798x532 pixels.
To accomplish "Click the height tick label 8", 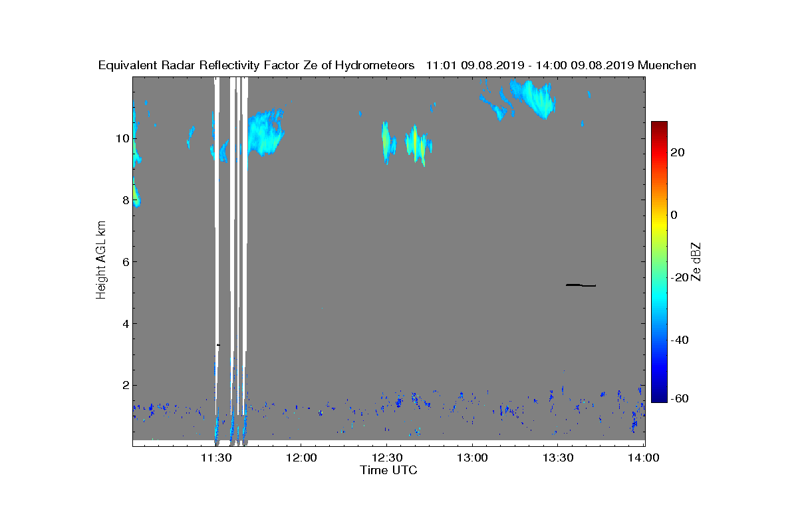I will click(124, 200).
